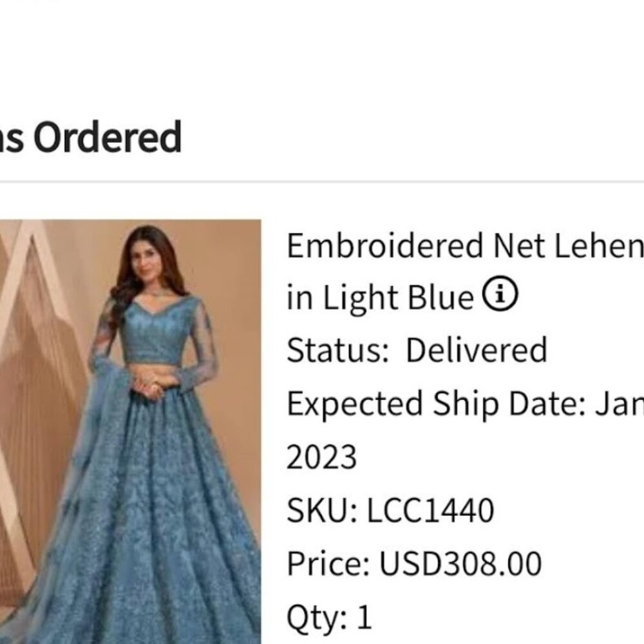Select the 'in Light Blue' color text

pyautogui.click(x=380, y=298)
